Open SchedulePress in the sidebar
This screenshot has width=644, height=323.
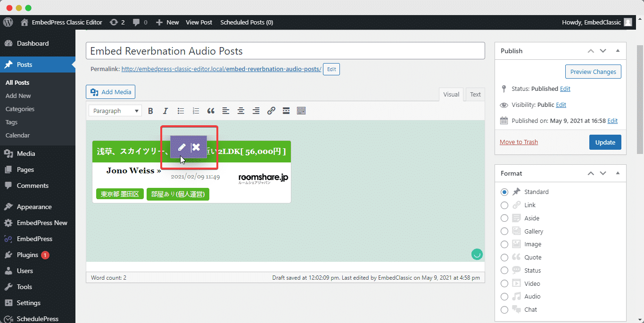pos(38,318)
